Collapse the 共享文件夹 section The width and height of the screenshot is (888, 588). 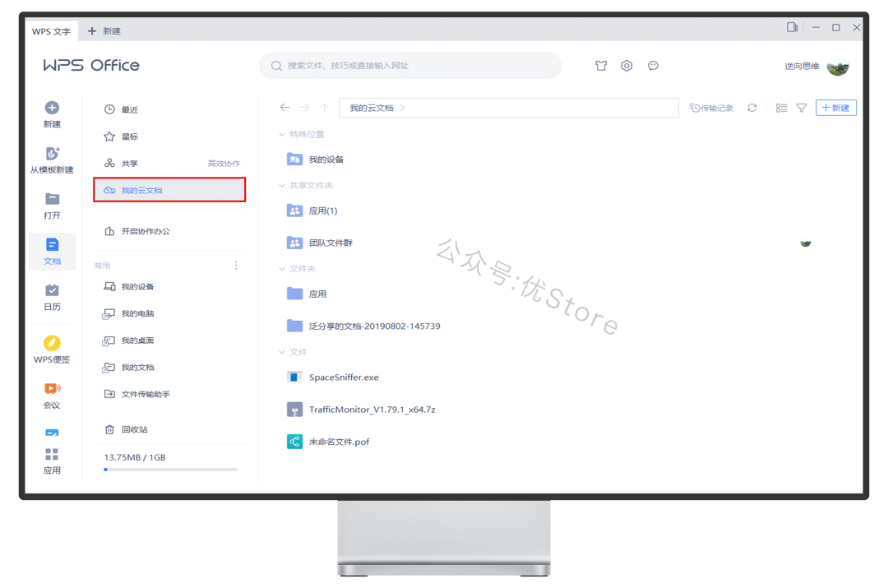click(282, 185)
